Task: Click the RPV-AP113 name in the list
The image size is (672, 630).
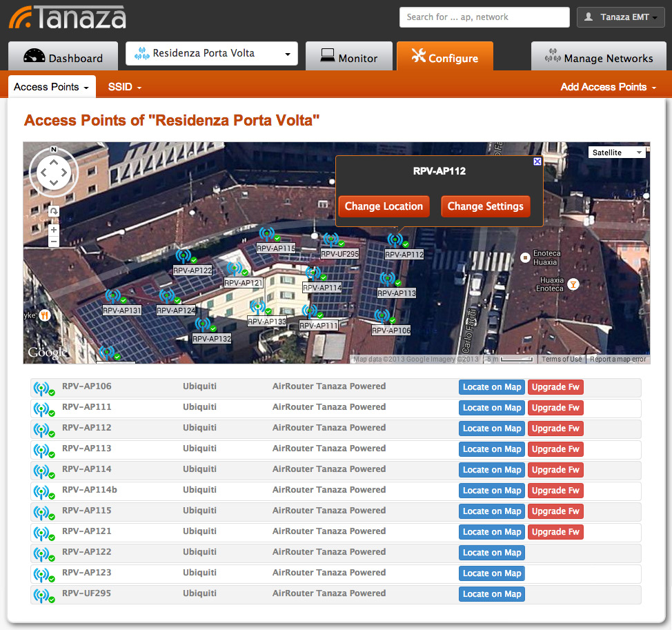Action: (86, 449)
